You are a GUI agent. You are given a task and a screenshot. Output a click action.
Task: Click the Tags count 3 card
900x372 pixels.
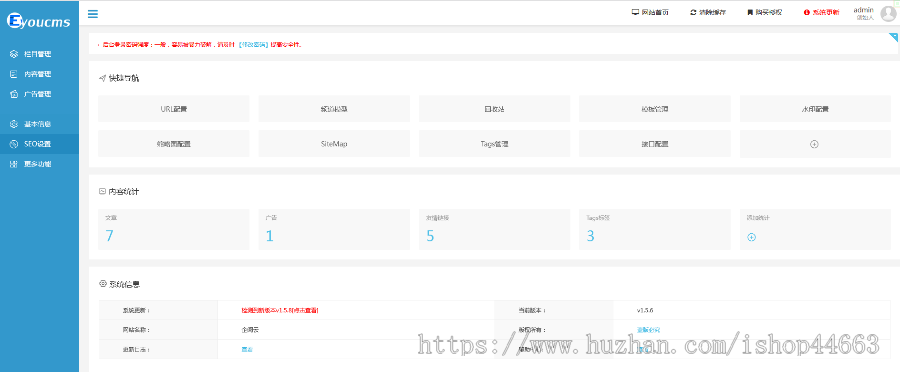tap(655, 229)
